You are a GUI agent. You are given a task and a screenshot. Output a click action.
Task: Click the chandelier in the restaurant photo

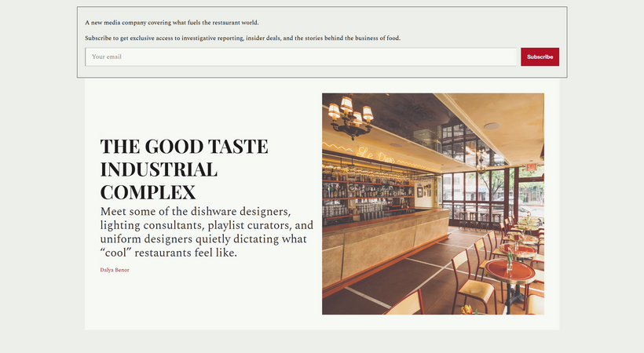click(x=349, y=116)
